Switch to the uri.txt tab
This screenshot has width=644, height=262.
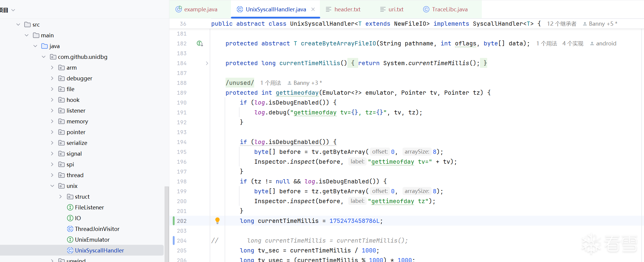point(392,9)
